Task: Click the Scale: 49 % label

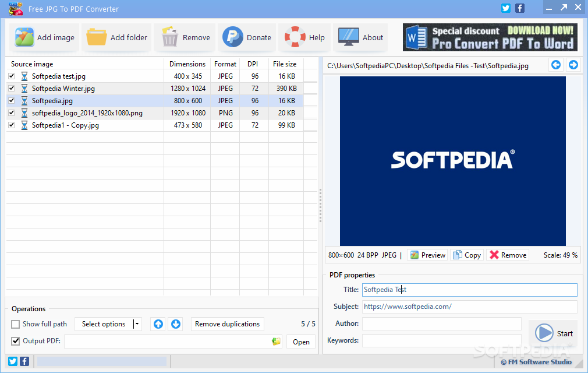Action: click(x=560, y=255)
